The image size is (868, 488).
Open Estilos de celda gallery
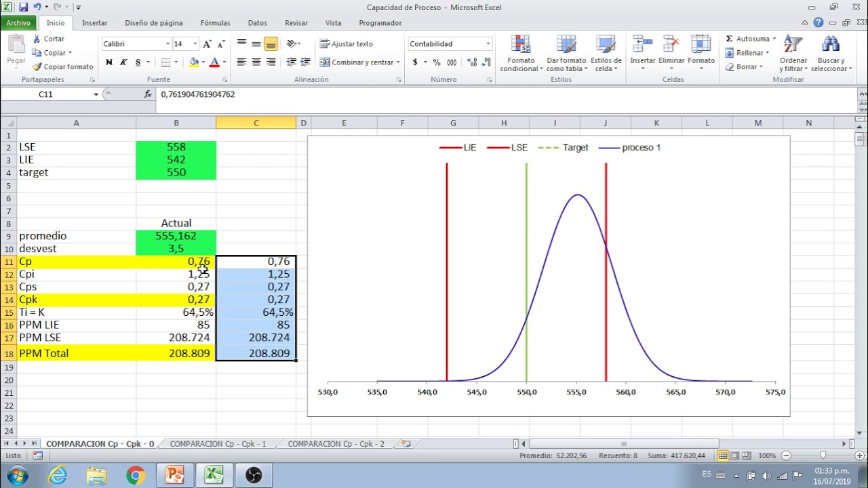pos(605,54)
